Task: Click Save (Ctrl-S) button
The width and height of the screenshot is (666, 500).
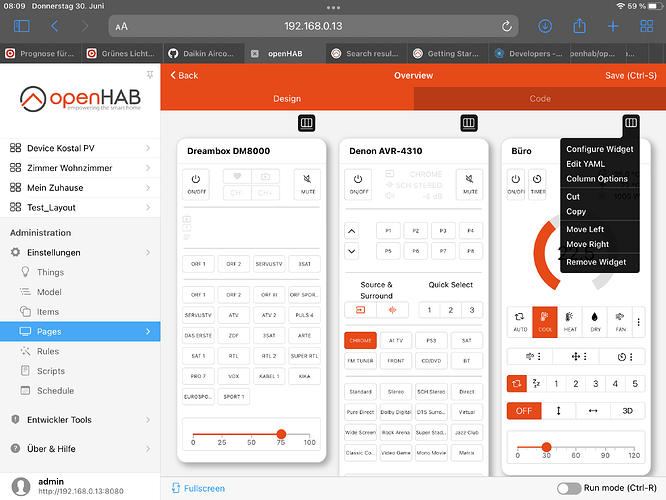Action: point(631,76)
